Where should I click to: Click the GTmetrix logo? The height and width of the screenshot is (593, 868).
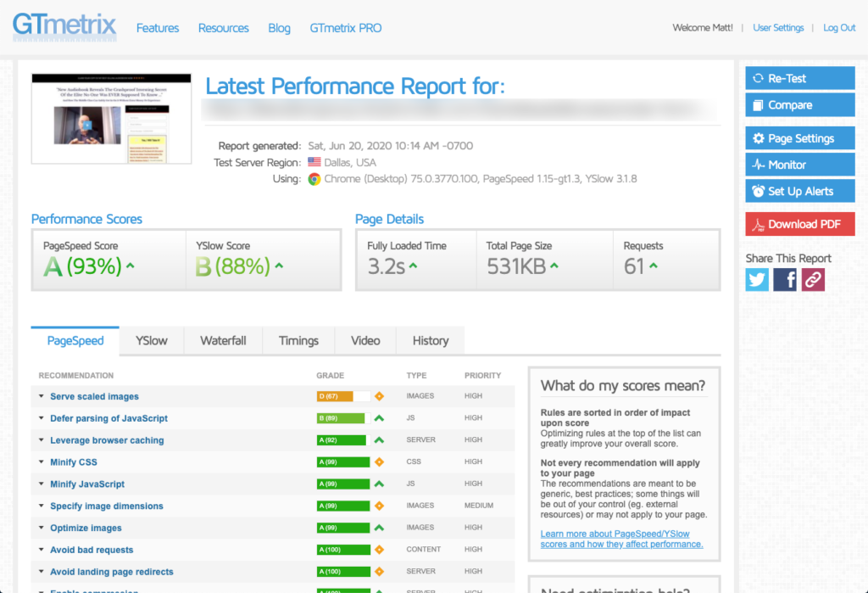(x=64, y=26)
